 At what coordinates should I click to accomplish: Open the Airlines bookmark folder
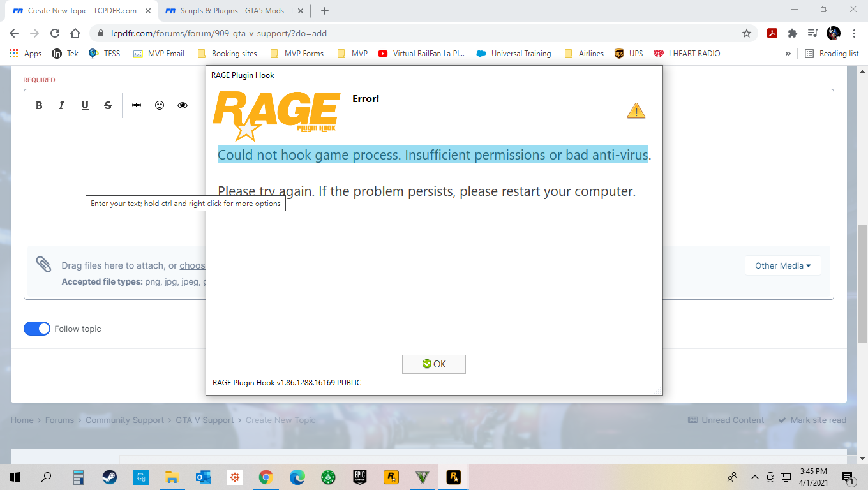(584, 54)
